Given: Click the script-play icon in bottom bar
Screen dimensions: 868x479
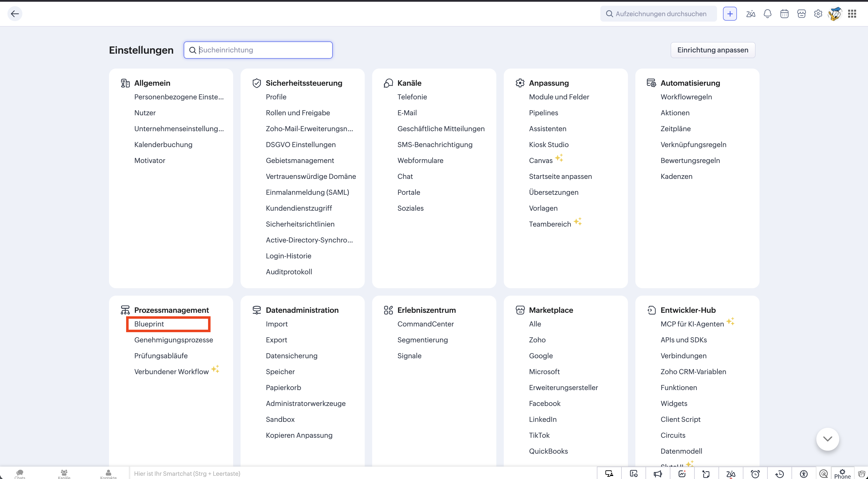Looking at the screenshot, I should [x=633, y=474].
